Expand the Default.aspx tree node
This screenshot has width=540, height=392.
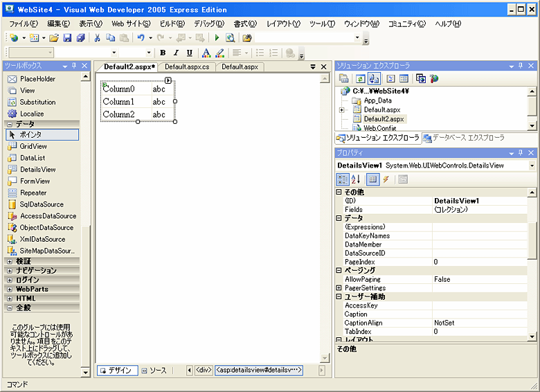point(342,109)
